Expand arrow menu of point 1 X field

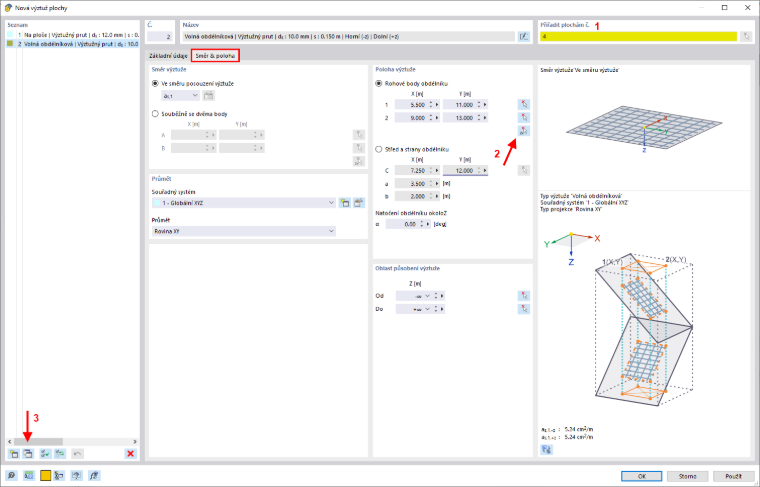pyautogui.click(x=437, y=105)
